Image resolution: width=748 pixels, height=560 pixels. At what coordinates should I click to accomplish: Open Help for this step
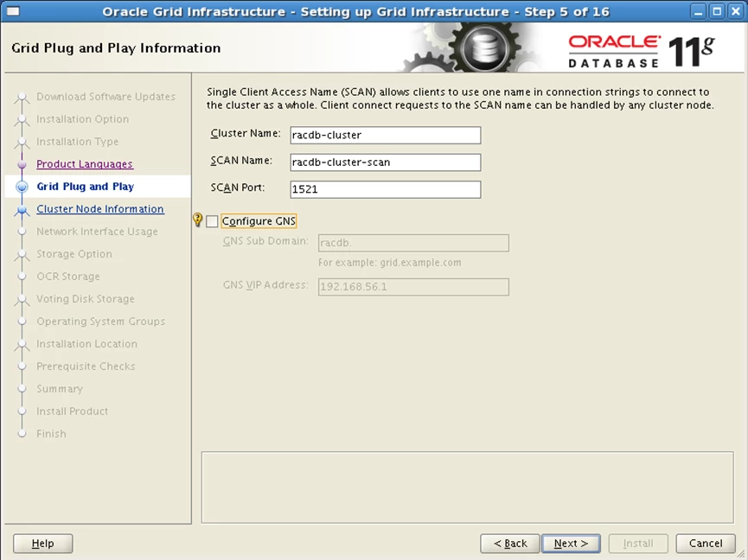[43, 544]
